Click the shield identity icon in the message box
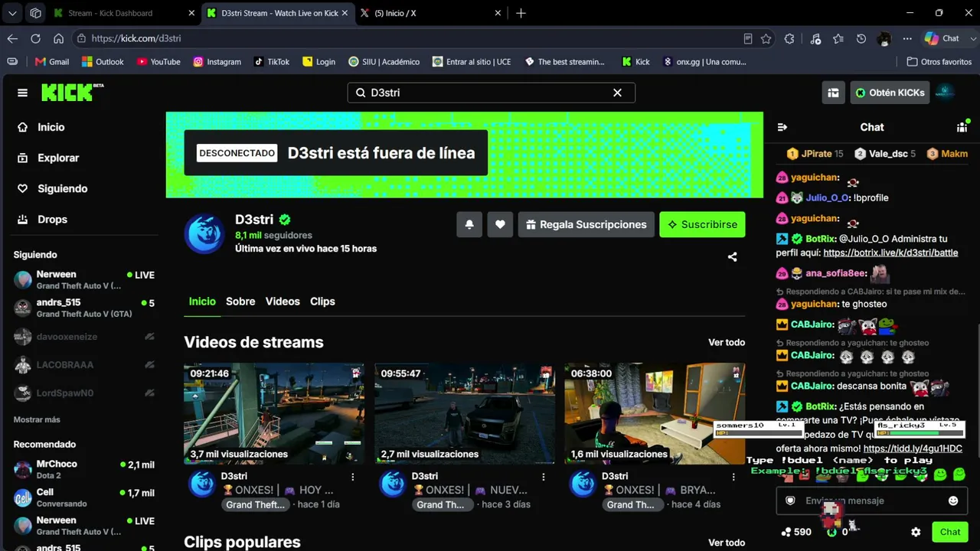The width and height of the screenshot is (980, 551). [x=790, y=500]
